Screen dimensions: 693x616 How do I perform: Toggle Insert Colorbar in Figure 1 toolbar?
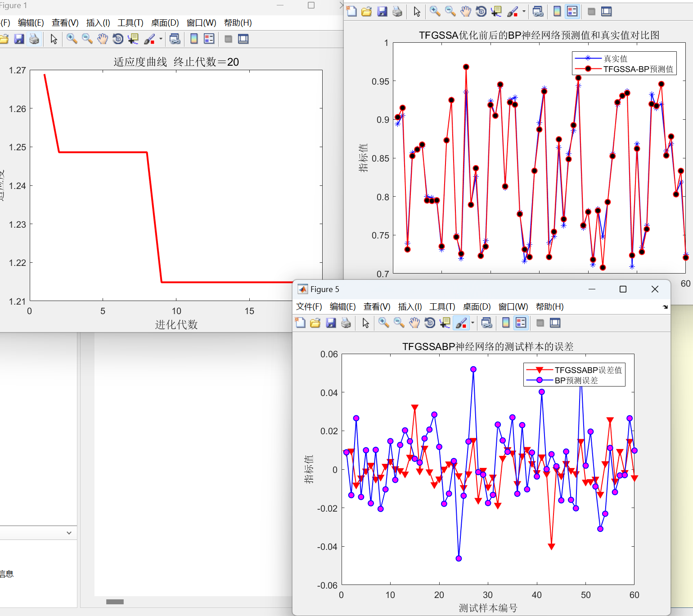[194, 39]
